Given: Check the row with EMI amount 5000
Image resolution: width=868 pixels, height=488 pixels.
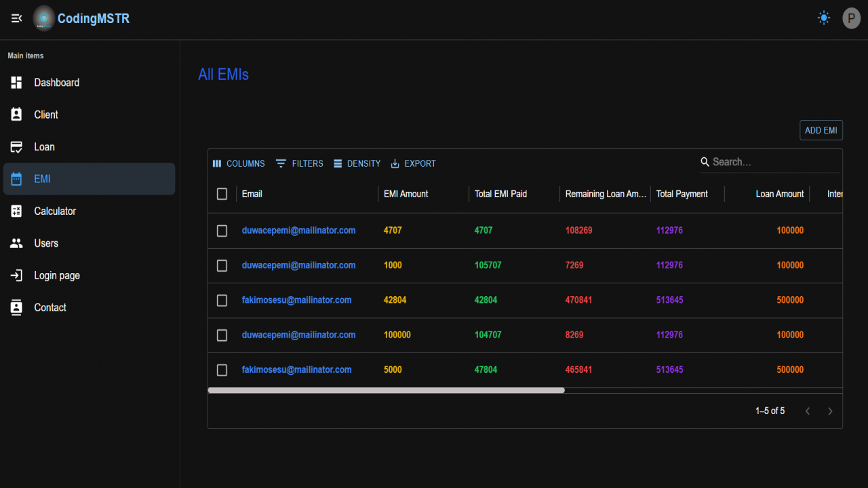Looking at the screenshot, I should click(222, 369).
